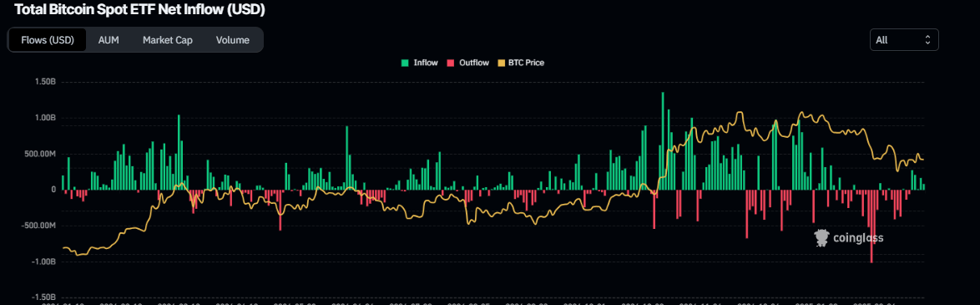Click the Total Bitcoin Spot ETF Net Inflow title
Viewport: 980px width, 305px height.
coord(139,9)
